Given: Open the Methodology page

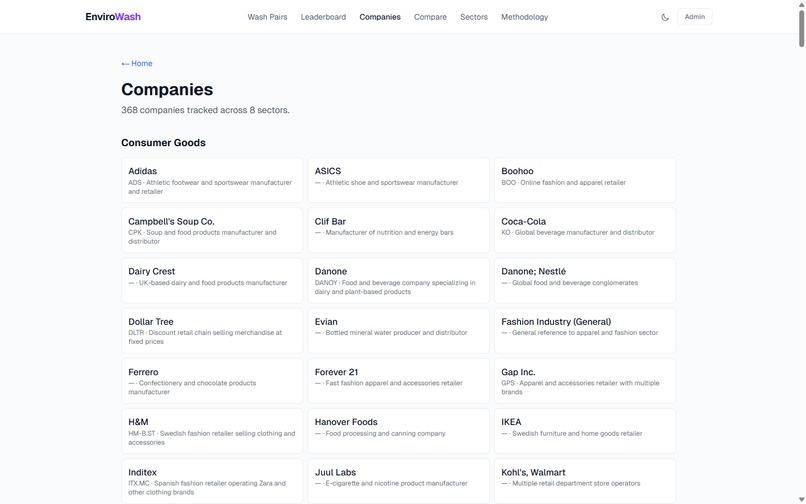Looking at the screenshot, I should click(524, 17).
